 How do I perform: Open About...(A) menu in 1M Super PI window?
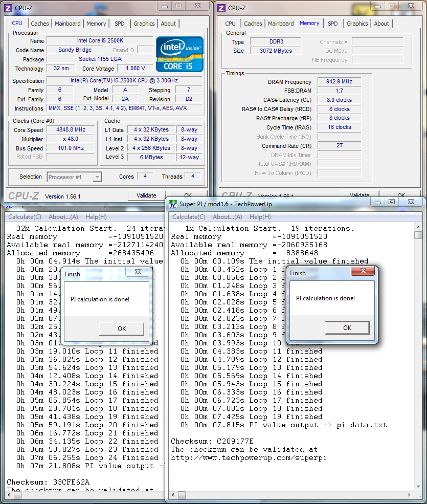(228, 217)
